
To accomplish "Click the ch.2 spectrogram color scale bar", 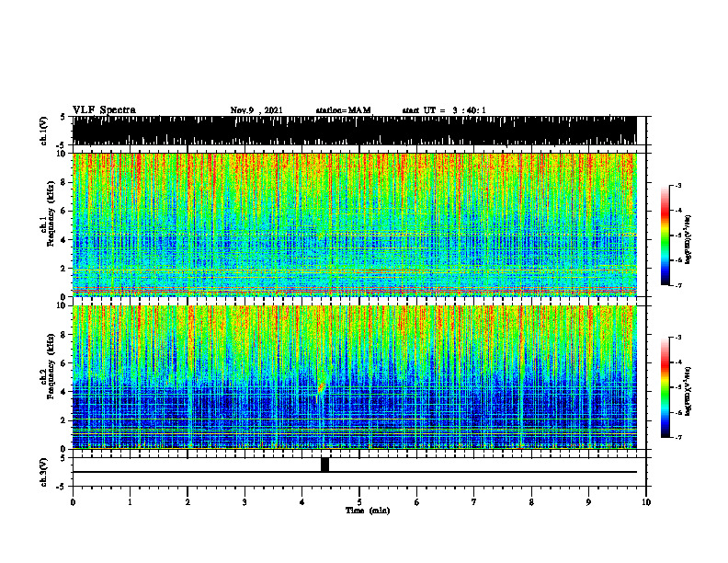I will click(x=665, y=387).
